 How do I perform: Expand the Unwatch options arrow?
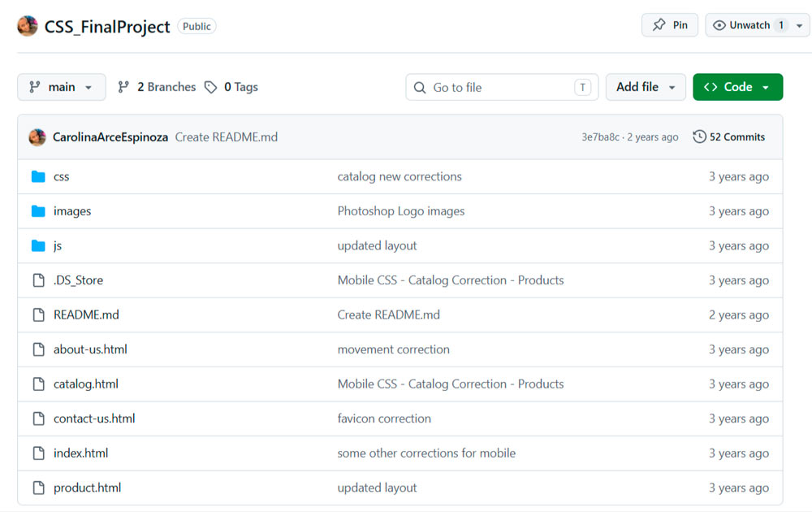click(800, 25)
